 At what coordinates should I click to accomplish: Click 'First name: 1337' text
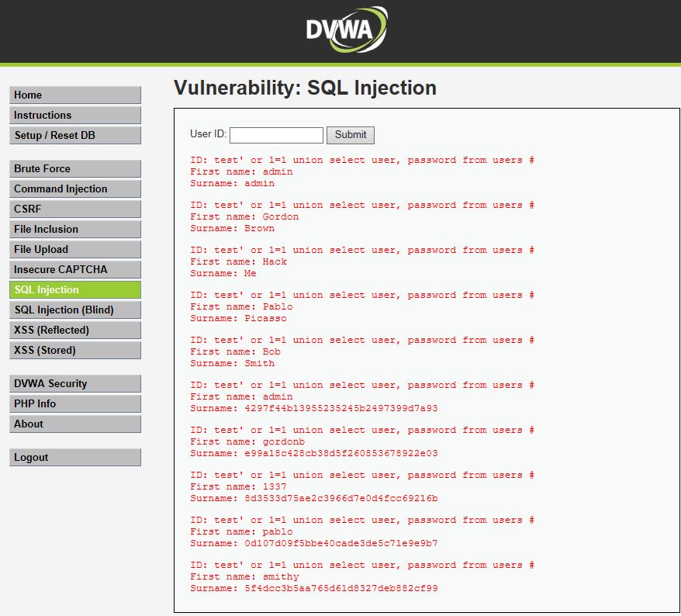click(238, 487)
